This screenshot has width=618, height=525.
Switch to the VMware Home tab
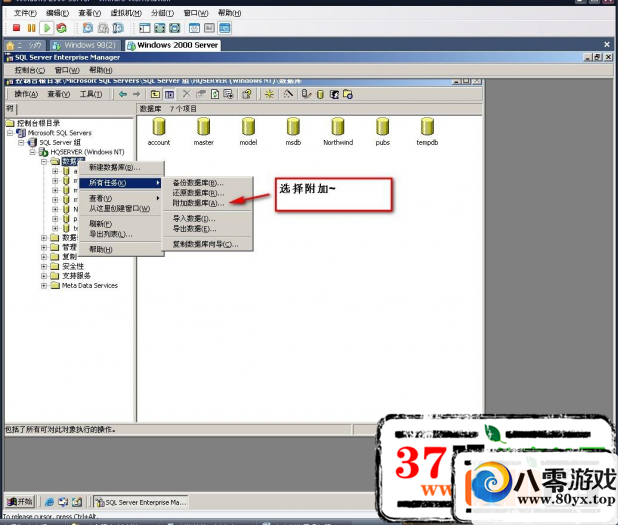pyautogui.click(x=24, y=45)
